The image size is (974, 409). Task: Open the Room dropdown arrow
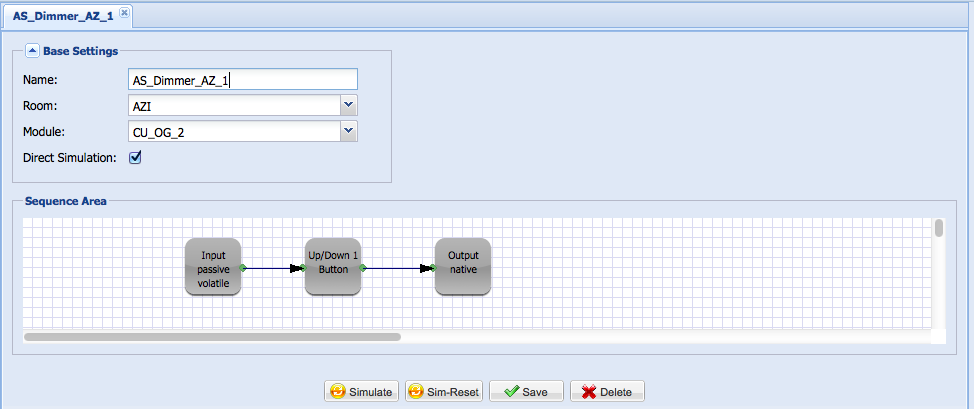point(348,105)
